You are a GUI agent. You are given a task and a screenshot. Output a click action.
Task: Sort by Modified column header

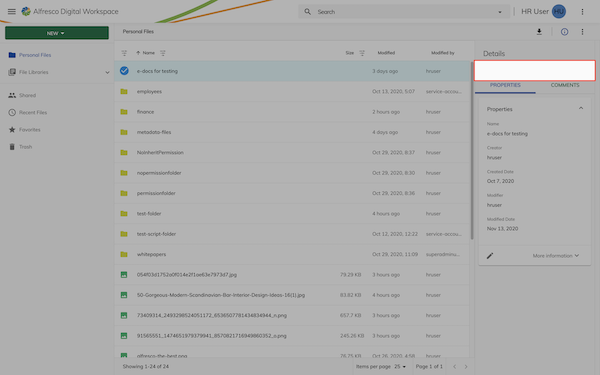click(x=386, y=53)
